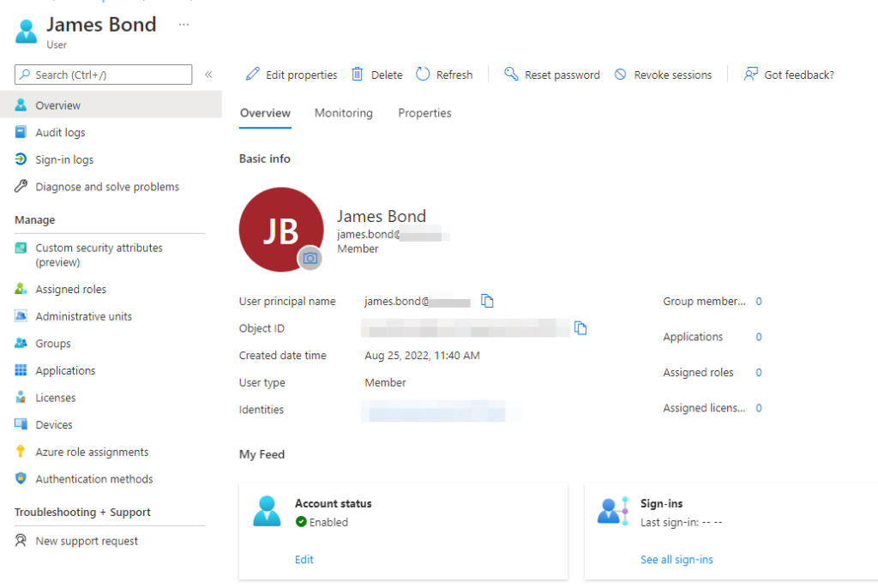Click the Assigned roles sidebar icon

tap(21, 288)
